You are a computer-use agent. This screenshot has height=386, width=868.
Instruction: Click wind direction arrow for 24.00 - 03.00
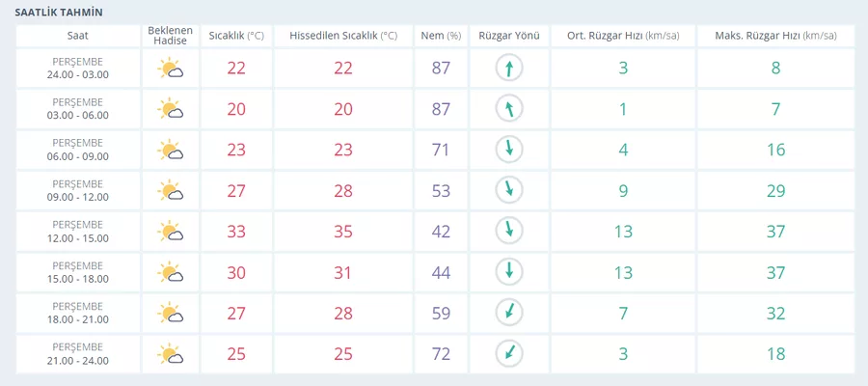click(509, 69)
